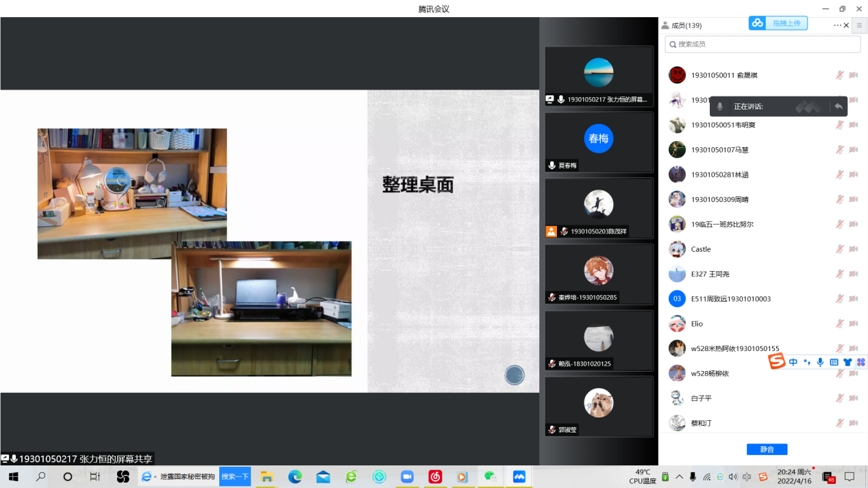868x488 pixels.
Task: Select 张力恒 screen-share video tile
Action: (599, 76)
